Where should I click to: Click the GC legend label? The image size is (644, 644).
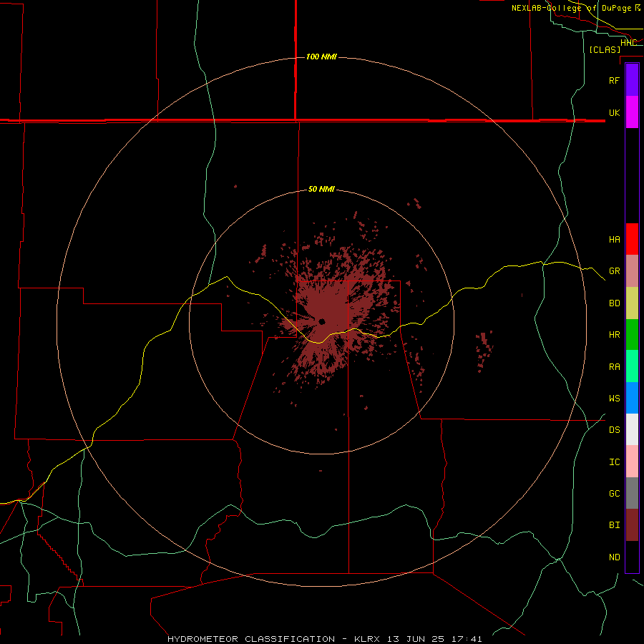pos(614,494)
